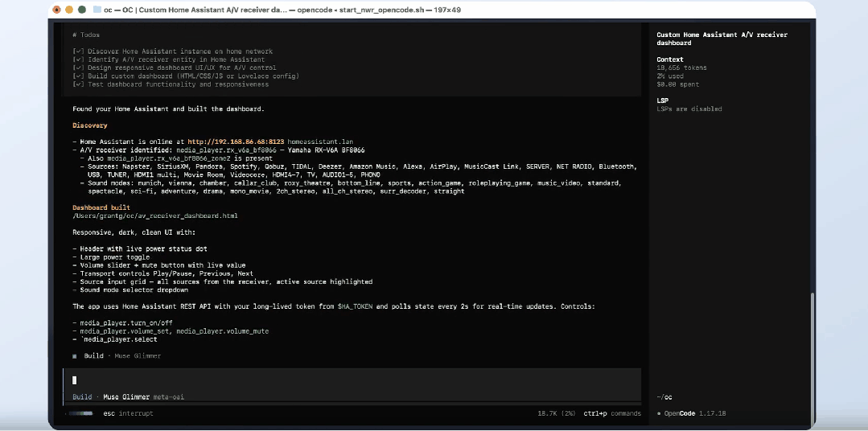This screenshot has width=868, height=431.
Task: Click the '2% used' text in the sidebar
Action: coord(672,76)
